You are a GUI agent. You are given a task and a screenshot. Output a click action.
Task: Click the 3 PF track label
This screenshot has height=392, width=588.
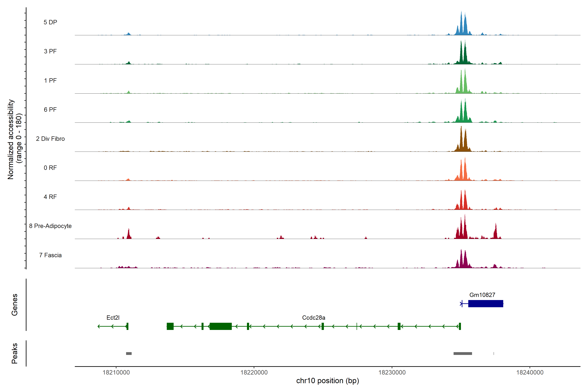[50, 51]
